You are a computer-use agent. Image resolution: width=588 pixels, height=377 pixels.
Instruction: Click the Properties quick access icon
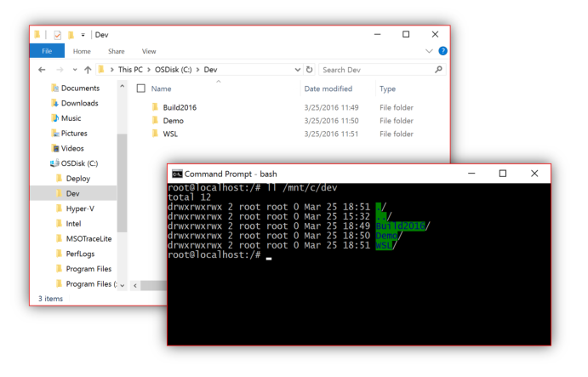pos(57,35)
